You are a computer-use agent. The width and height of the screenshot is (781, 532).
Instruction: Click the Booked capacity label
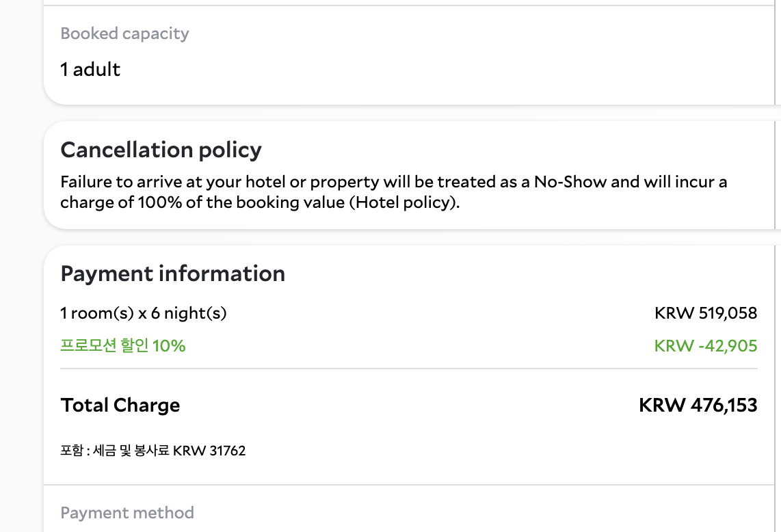(x=124, y=34)
